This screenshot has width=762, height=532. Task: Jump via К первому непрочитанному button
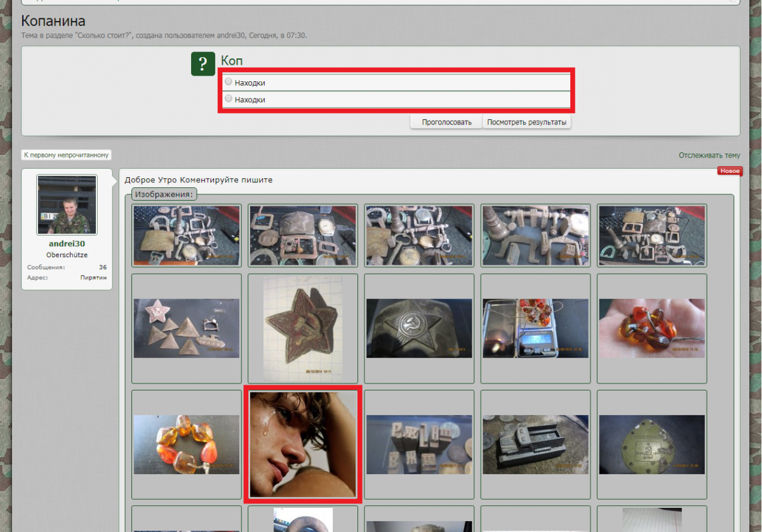(x=67, y=155)
